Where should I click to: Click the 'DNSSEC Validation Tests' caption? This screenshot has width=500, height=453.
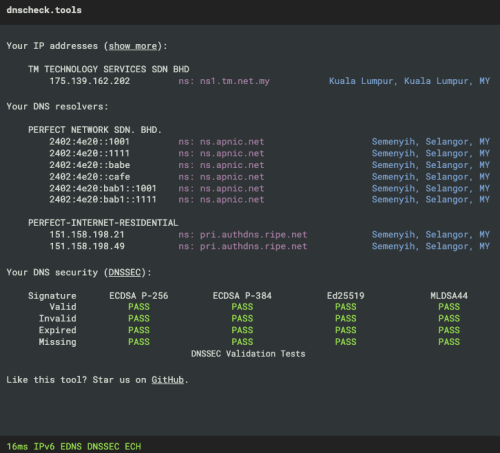(x=248, y=354)
